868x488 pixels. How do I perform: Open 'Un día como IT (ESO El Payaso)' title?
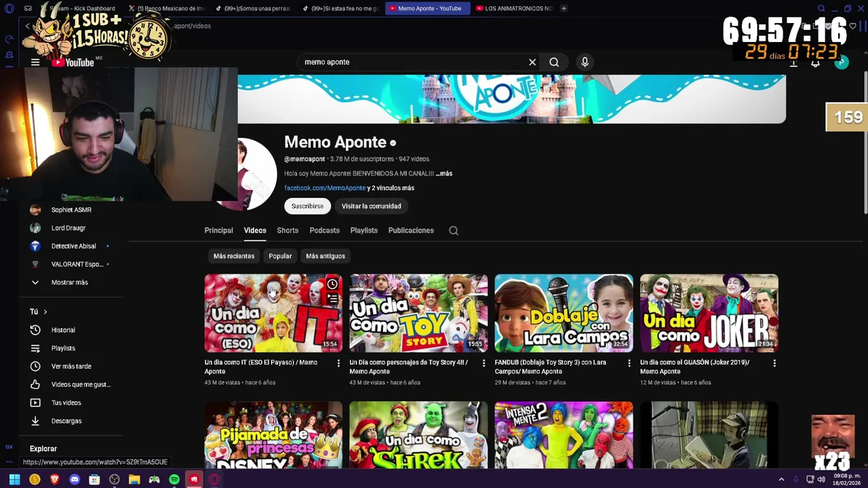(x=261, y=367)
